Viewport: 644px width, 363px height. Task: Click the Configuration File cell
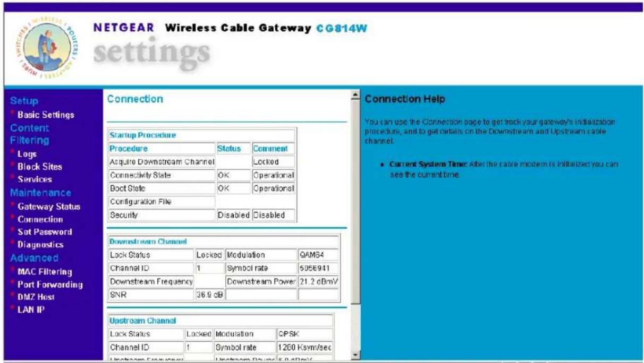pos(162,202)
